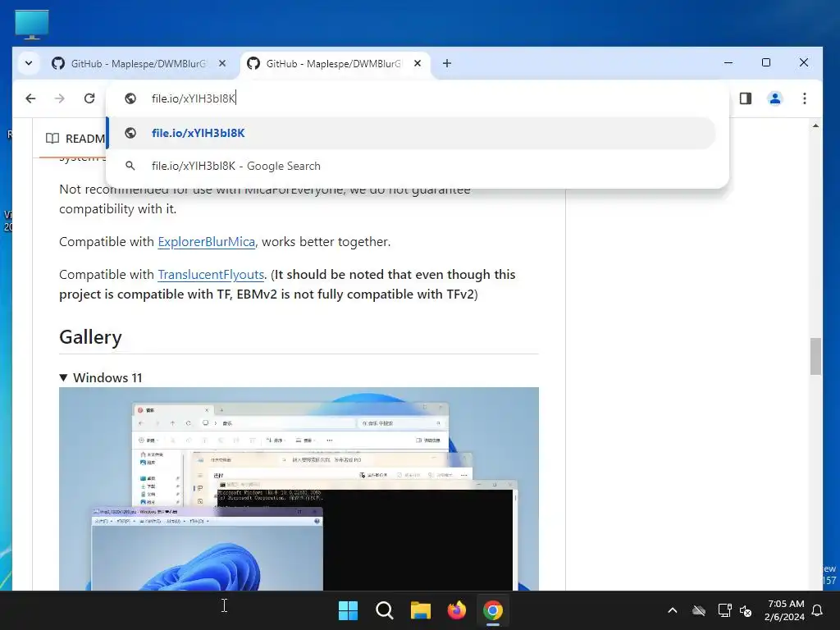Open the network tray icon
The height and width of the screenshot is (630, 840).
click(x=724, y=610)
